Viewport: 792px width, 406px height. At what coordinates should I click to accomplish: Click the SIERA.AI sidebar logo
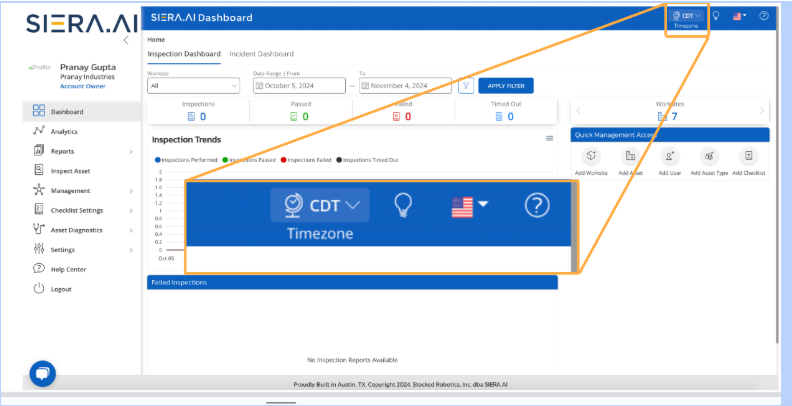tap(81, 24)
